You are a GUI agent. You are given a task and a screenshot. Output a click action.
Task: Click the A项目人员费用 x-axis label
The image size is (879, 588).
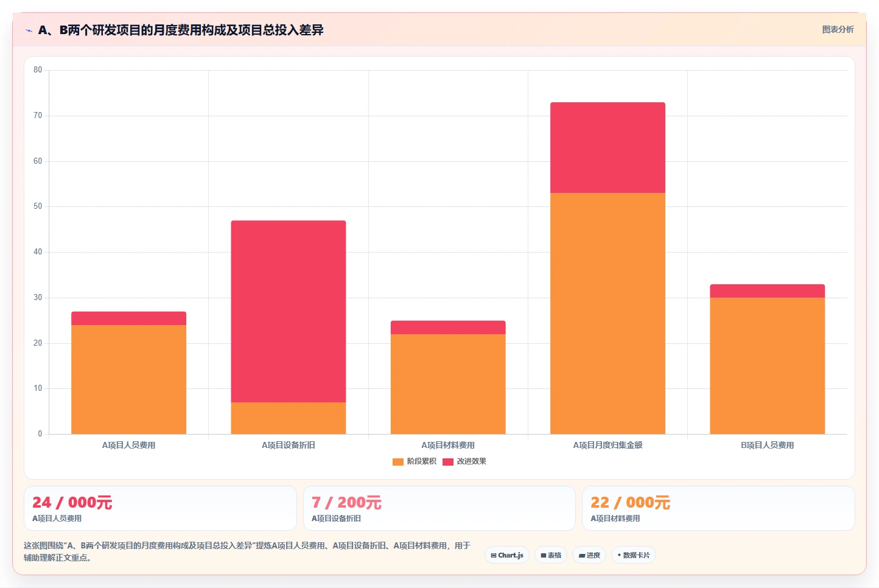click(x=128, y=445)
